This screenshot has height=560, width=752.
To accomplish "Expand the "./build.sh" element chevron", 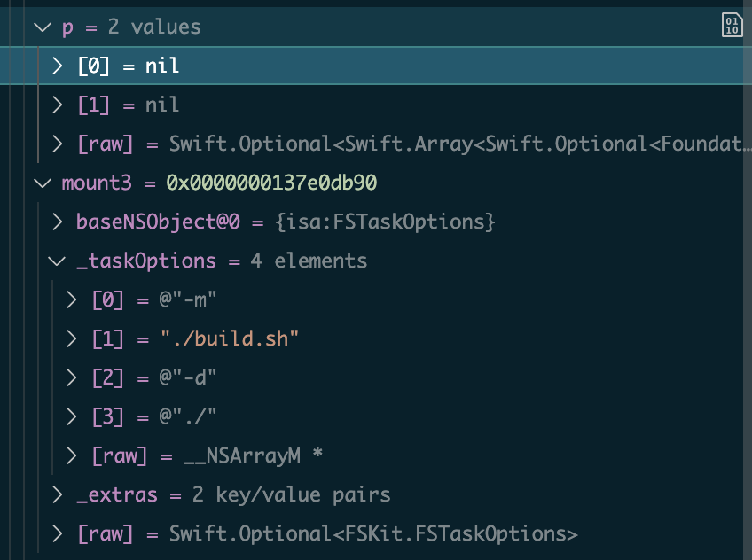I will click(x=73, y=339).
